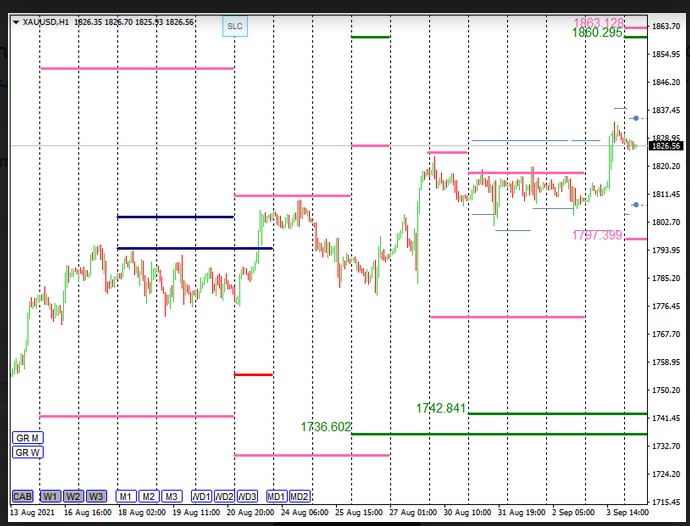Select the W3 level button
The height and width of the screenshot is (526, 690).
pyautogui.click(x=96, y=497)
